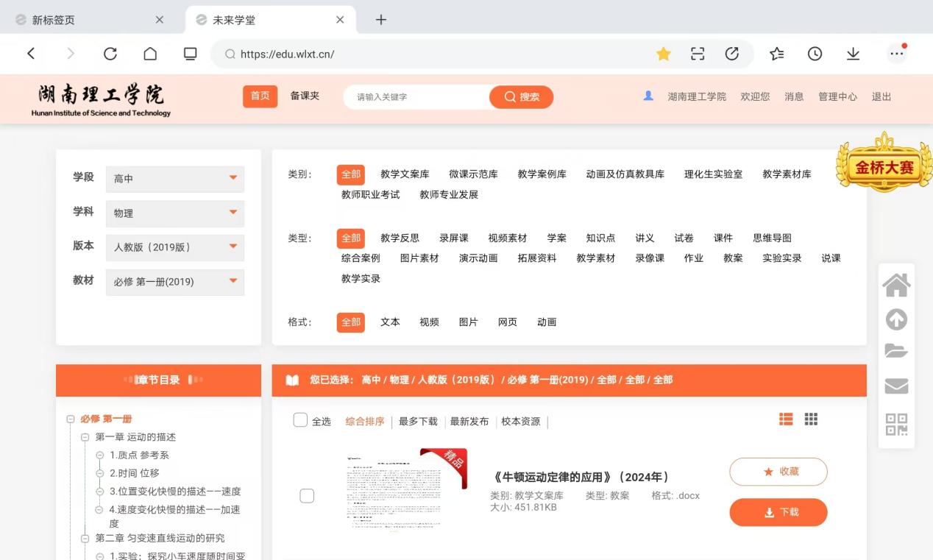Open the 学科 dropdown showing 物理
The image size is (933, 560).
(174, 213)
